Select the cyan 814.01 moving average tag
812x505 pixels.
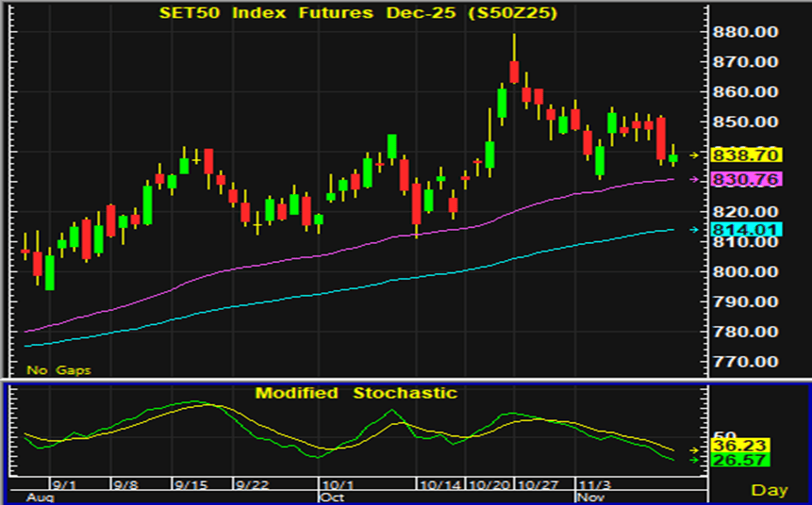tap(745, 229)
